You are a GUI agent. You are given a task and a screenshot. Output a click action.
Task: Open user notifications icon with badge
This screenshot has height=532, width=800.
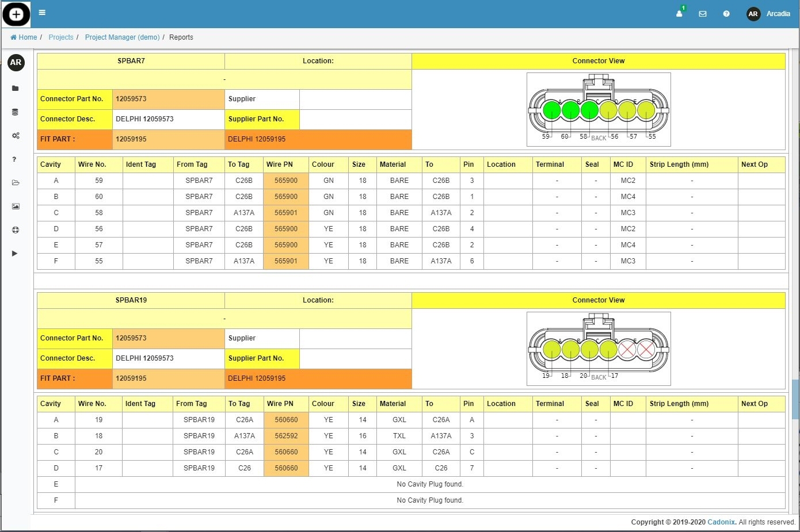pos(680,13)
